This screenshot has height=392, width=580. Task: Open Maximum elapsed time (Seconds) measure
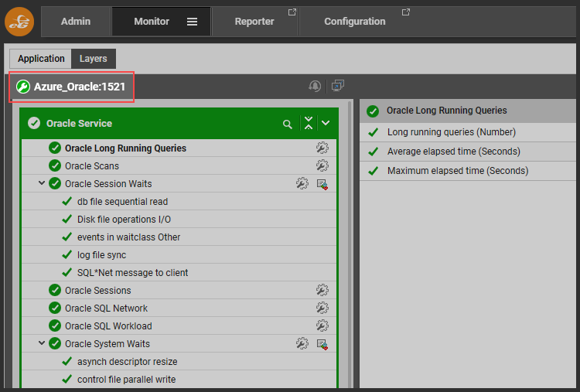(458, 170)
